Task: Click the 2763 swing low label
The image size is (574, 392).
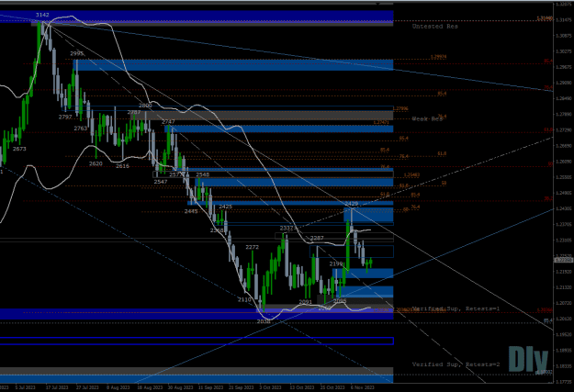Action: pos(81,129)
